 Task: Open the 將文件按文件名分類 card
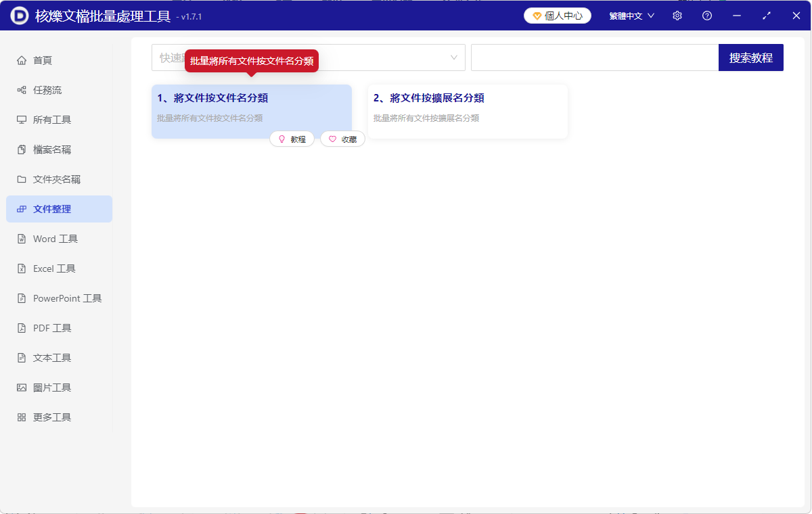[252, 112]
